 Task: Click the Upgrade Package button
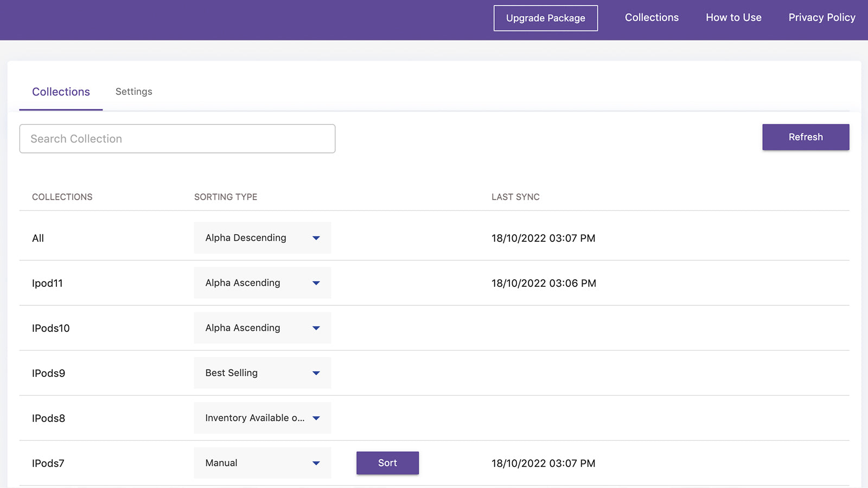[545, 18]
